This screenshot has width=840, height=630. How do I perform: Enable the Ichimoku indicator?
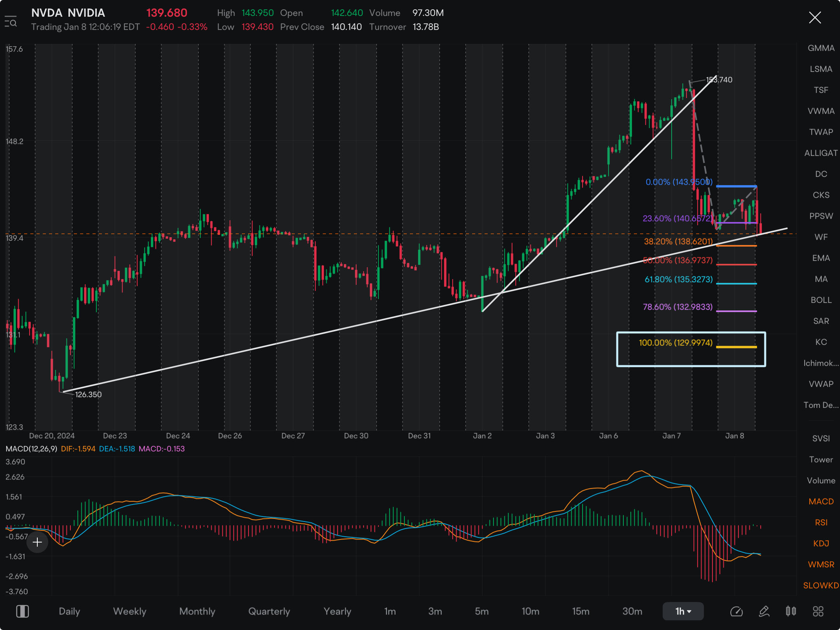(821, 363)
